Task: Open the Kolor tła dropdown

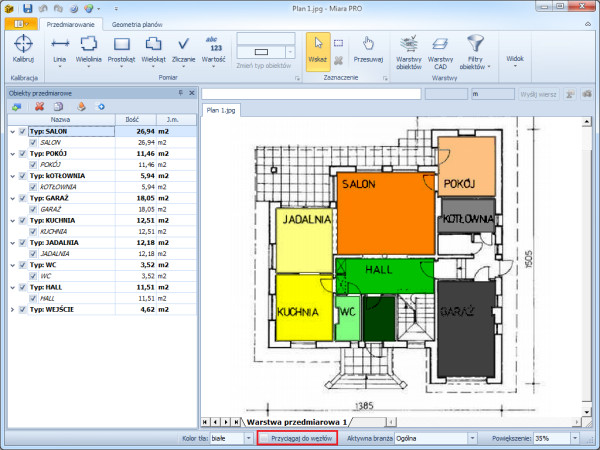Action: click(x=249, y=438)
